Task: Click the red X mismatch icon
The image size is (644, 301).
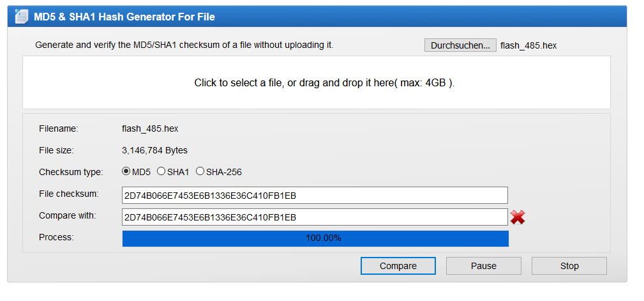Action: click(x=518, y=217)
